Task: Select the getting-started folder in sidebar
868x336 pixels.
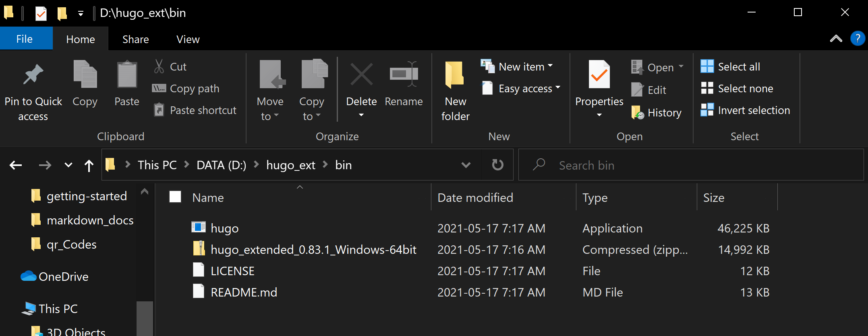Action: 79,196
